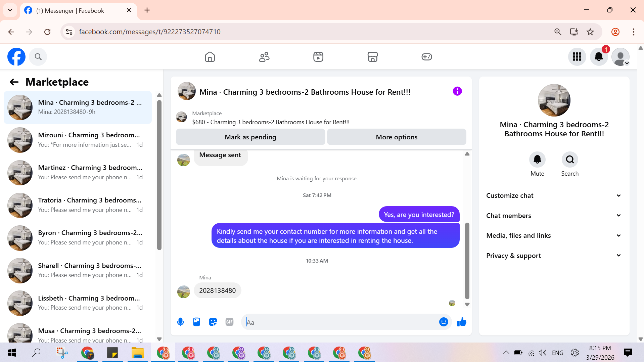This screenshot has height=362, width=644.
Task: Click the Search in conversation icon
Action: (570, 160)
